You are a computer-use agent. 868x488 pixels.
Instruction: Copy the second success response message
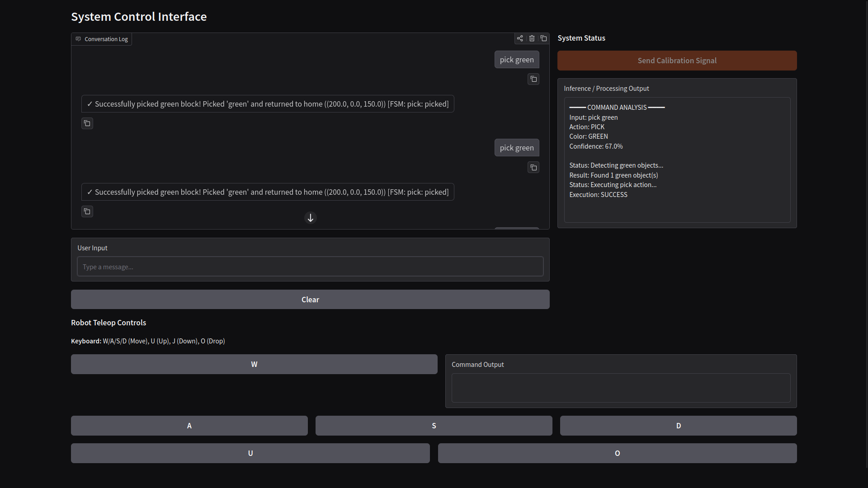click(87, 211)
